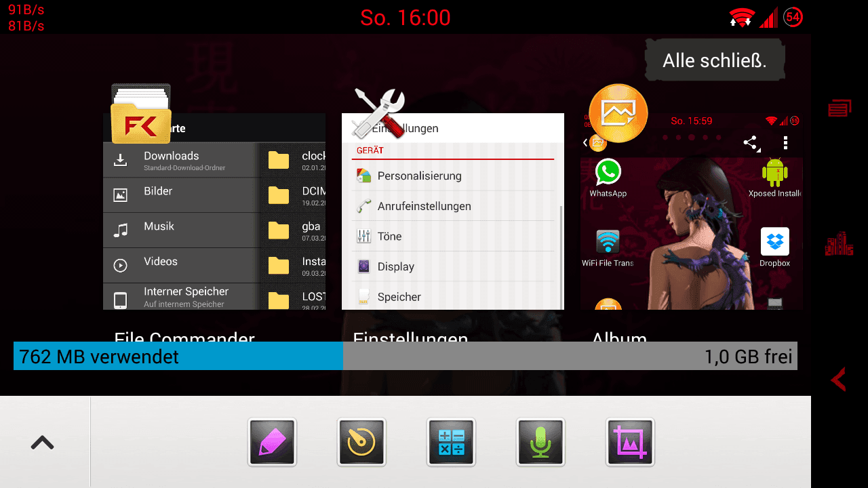Tap the WhatsApp icon in Album preview
This screenshot has height=488, width=868.
608,172
